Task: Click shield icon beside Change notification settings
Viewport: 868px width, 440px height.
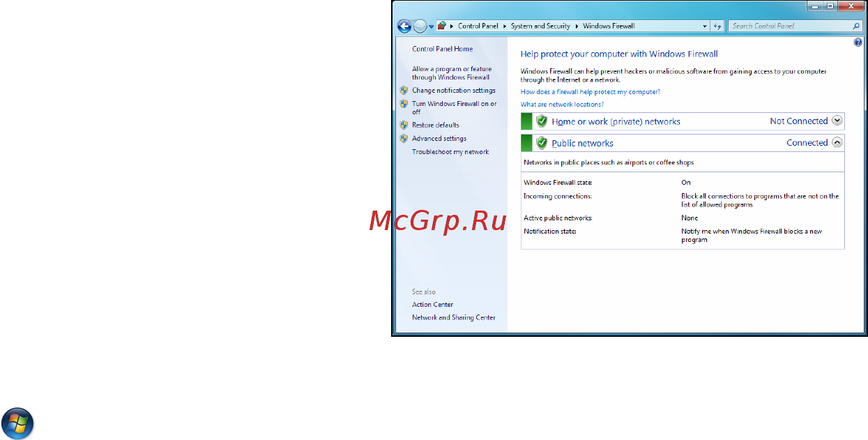Action: click(404, 90)
